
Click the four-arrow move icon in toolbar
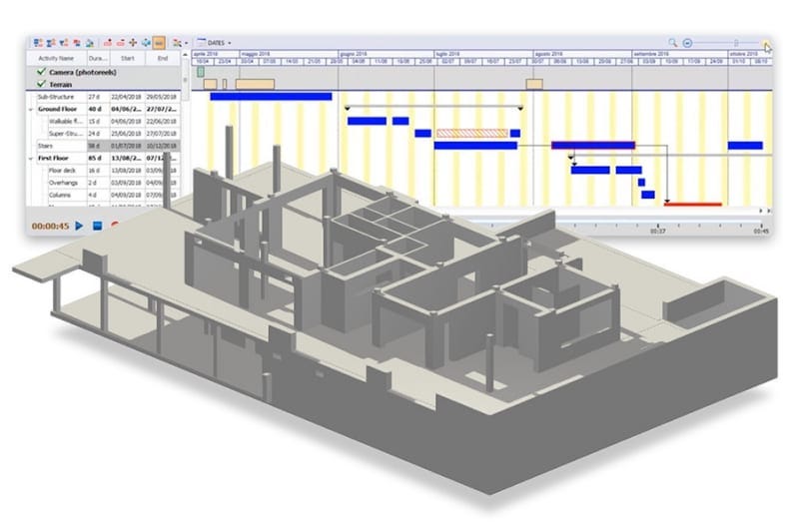pos(133,43)
